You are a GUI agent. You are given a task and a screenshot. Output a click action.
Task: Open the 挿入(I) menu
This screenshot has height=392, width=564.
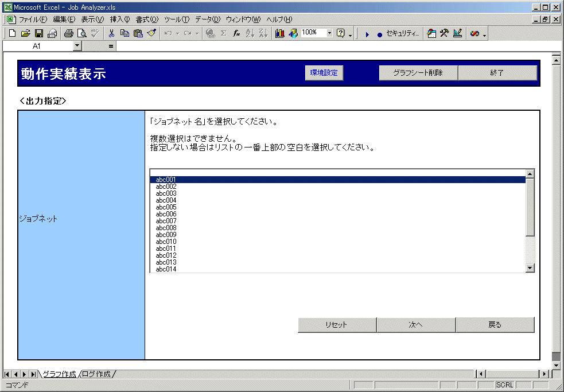pos(120,20)
